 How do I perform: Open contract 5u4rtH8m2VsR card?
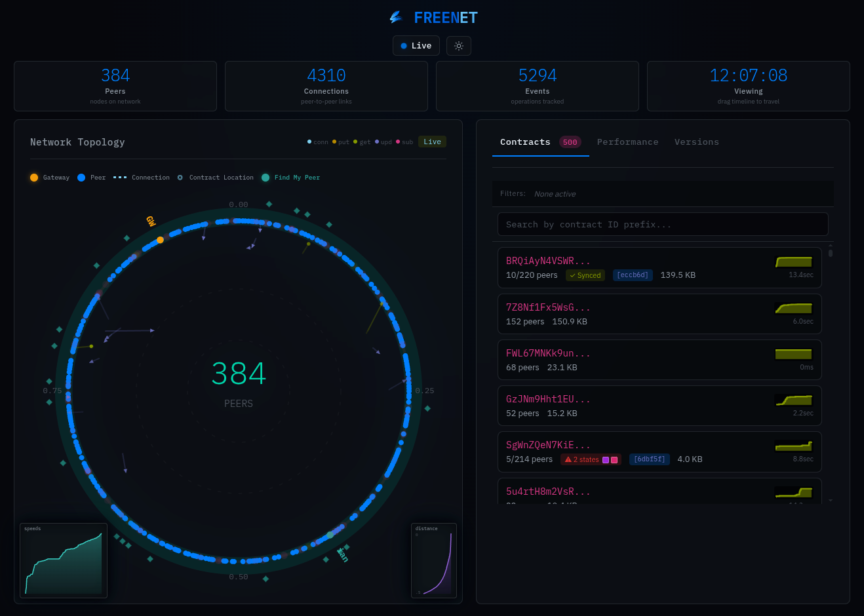coord(659,491)
